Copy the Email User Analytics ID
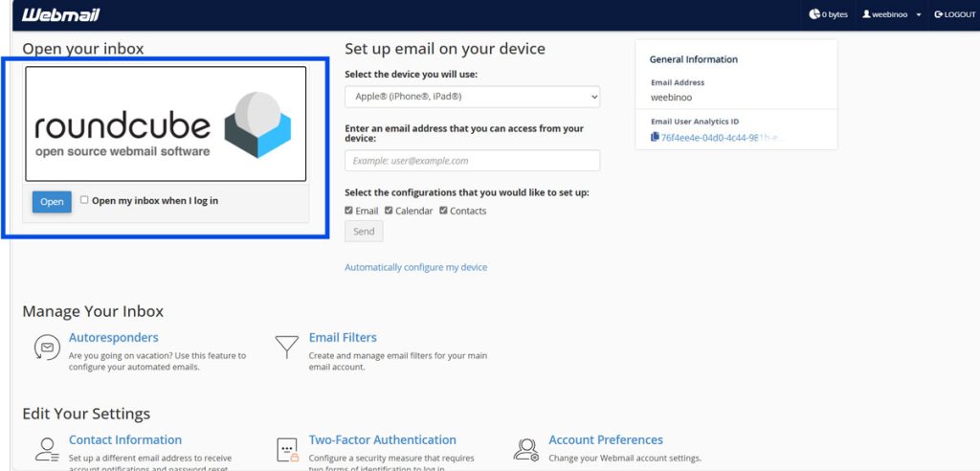 tap(655, 137)
